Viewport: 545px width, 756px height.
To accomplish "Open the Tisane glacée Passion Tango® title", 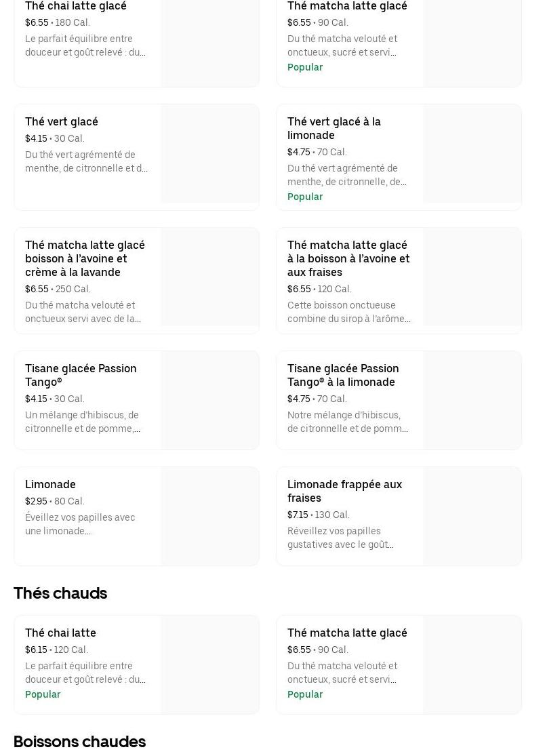I will click(x=81, y=375).
